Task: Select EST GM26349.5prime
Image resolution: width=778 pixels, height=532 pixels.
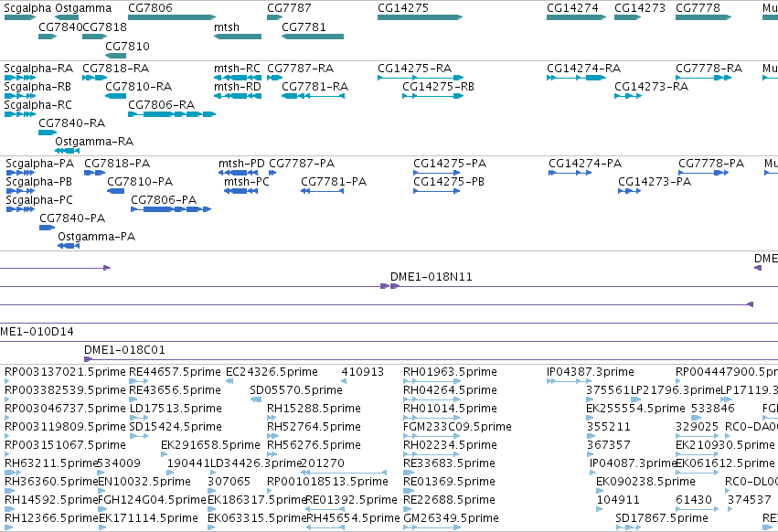Action: (x=451, y=518)
